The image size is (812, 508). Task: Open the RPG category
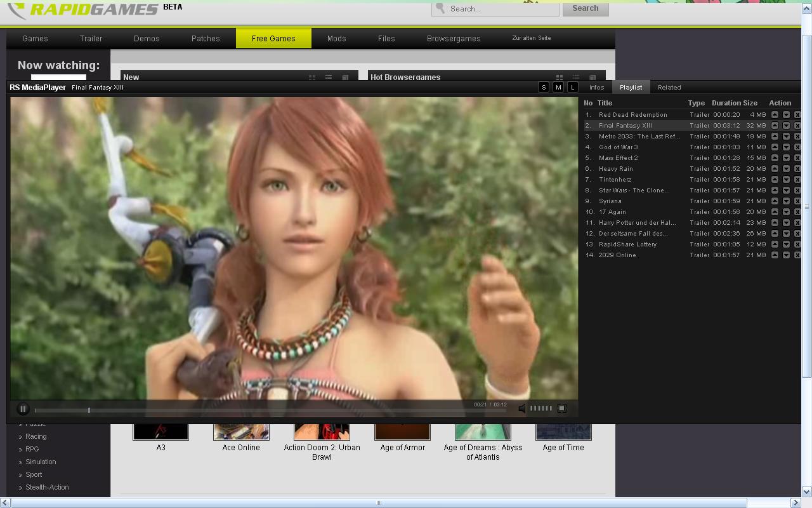coord(32,449)
